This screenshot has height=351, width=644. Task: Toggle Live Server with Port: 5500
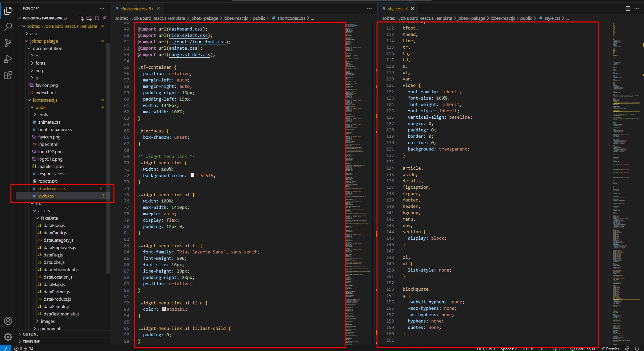click(x=583, y=349)
